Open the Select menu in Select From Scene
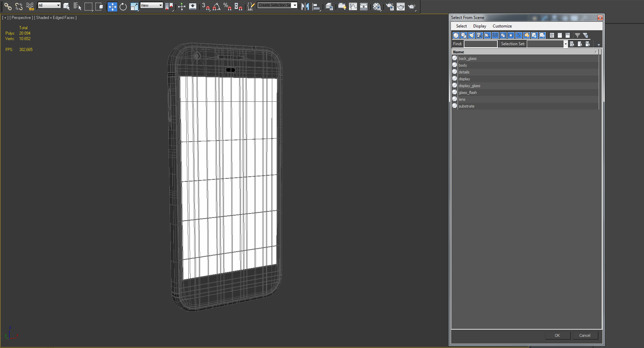This screenshot has height=348, width=644. pos(461,26)
